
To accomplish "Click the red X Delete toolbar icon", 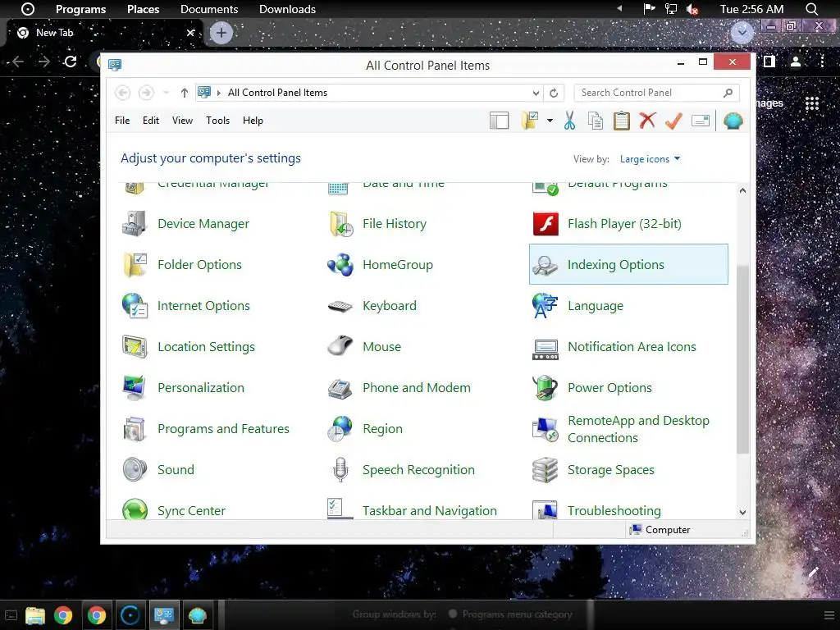I will [648, 120].
